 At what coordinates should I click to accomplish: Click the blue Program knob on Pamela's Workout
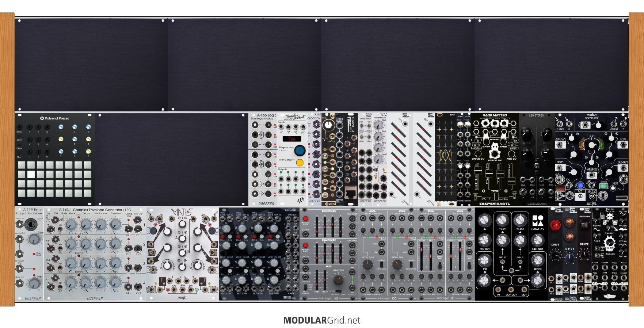(x=300, y=150)
